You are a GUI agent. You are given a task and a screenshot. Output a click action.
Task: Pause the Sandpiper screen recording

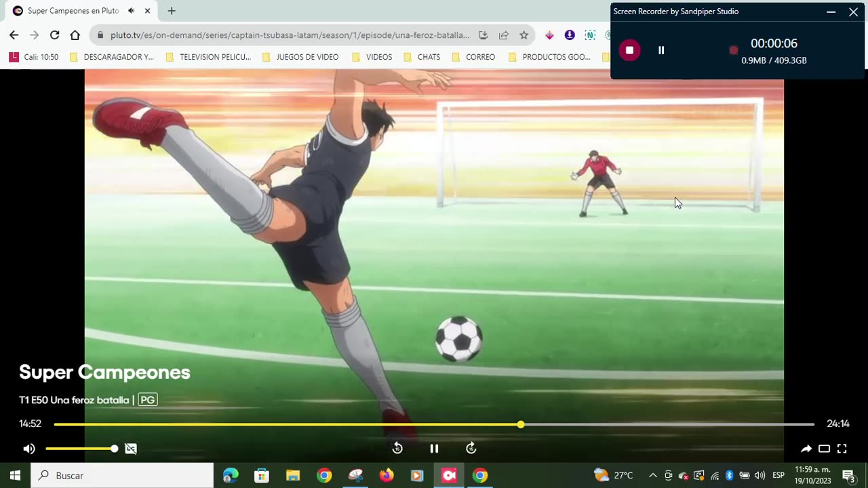coord(661,50)
